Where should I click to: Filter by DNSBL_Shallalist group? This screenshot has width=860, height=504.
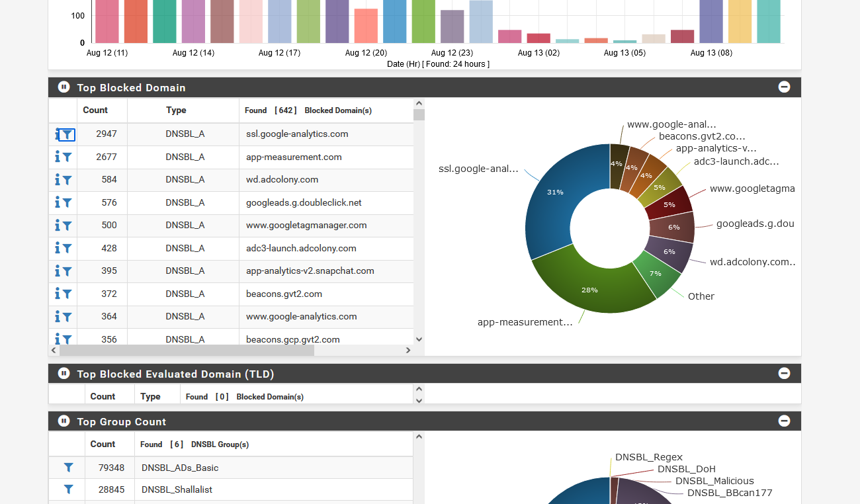[68, 489]
